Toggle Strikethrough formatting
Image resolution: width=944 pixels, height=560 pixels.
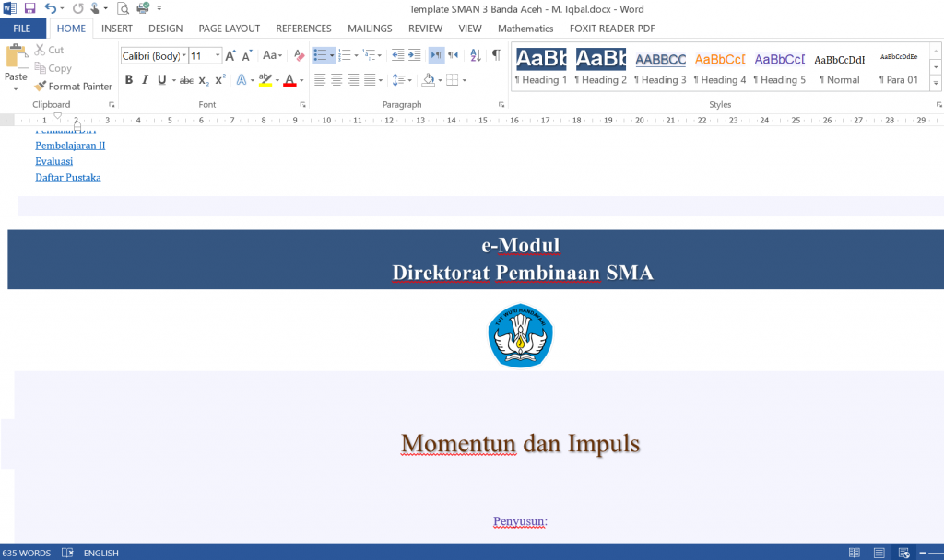[186, 80]
